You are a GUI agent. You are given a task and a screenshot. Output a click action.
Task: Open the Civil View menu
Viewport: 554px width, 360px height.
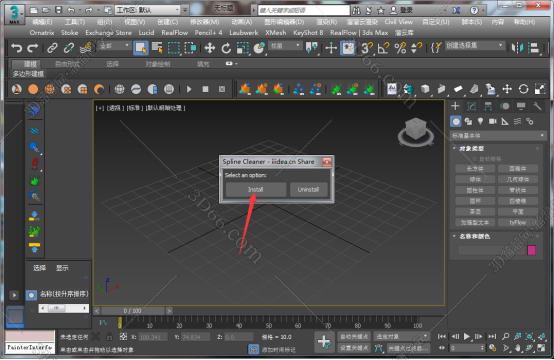(x=399, y=22)
